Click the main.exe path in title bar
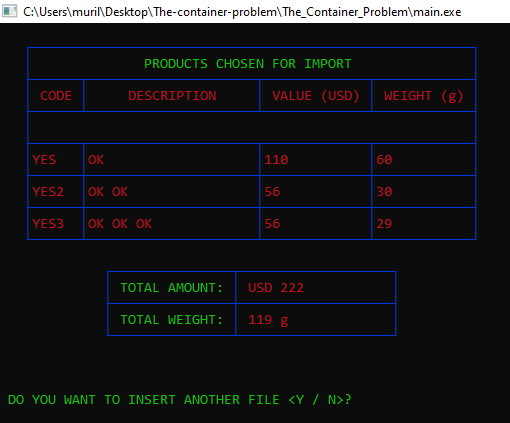The image size is (510, 423). (242, 12)
